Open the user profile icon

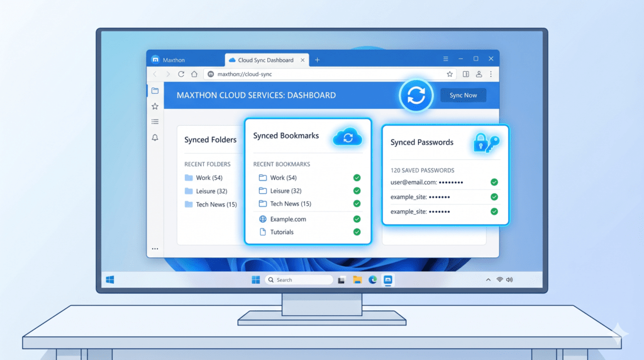pyautogui.click(x=479, y=74)
